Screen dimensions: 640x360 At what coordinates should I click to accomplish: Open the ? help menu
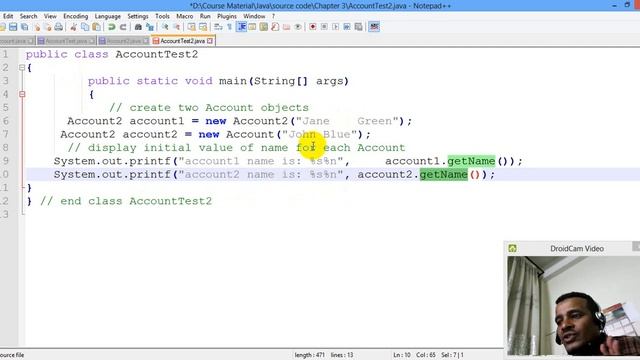(273, 16)
